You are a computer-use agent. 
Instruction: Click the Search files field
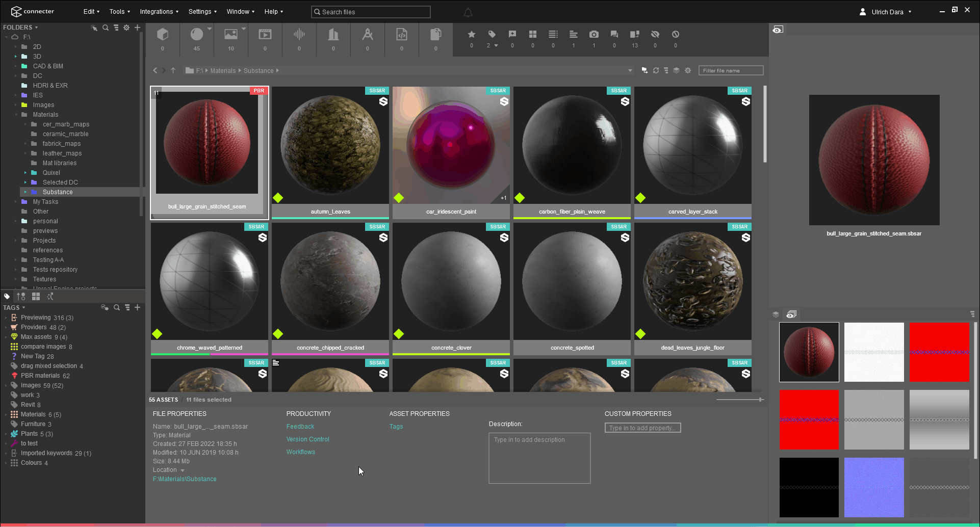[x=371, y=12]
